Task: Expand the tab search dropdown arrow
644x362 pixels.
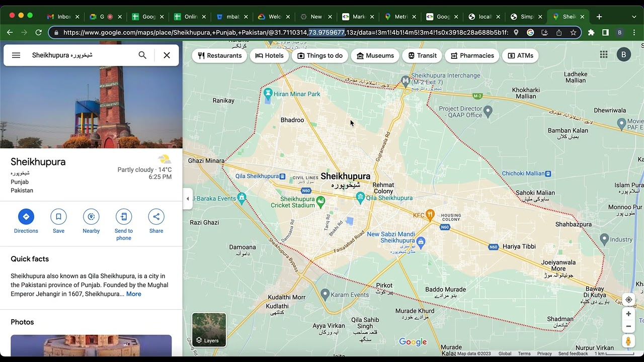Action: pyautogui.click(x=633, y=17)
